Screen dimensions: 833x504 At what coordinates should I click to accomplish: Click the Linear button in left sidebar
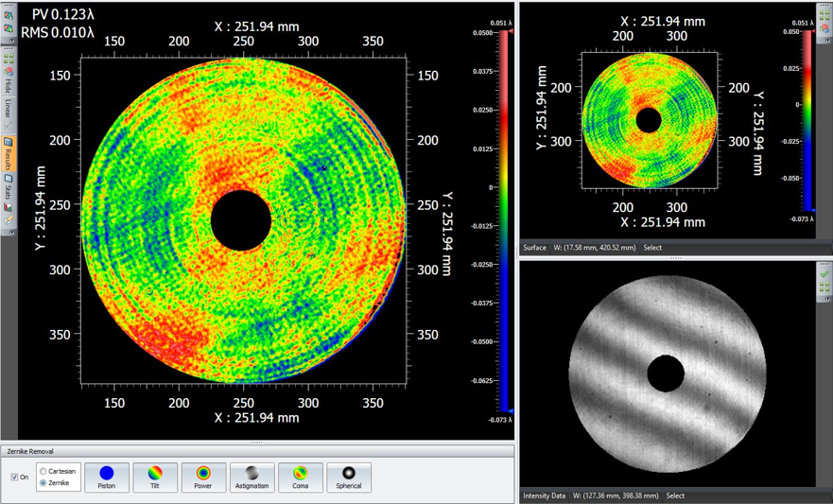8,108
